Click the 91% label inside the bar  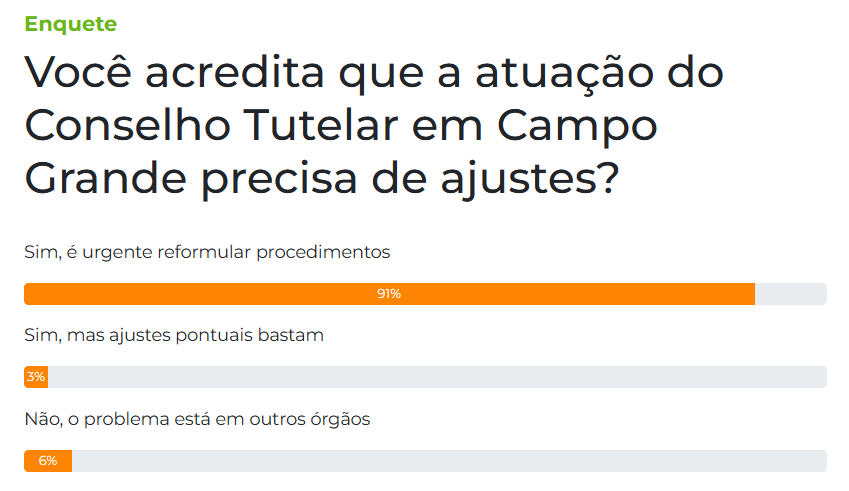tap(389, 294)
